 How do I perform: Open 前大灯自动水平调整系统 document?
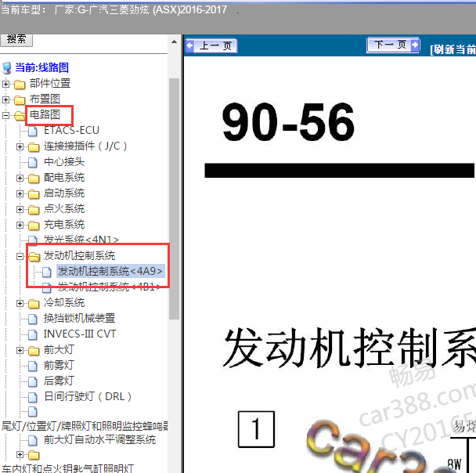pyautogui.click(x=100, y=439)
